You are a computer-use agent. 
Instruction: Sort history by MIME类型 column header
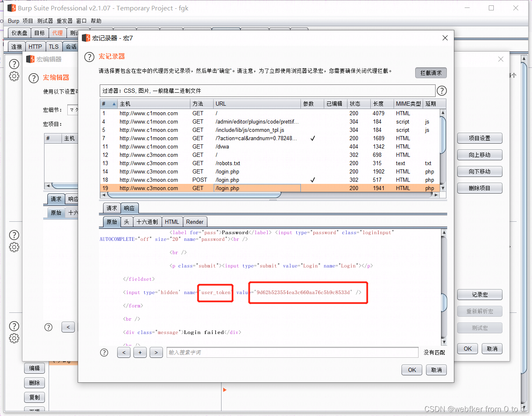(x=409, y=104)
